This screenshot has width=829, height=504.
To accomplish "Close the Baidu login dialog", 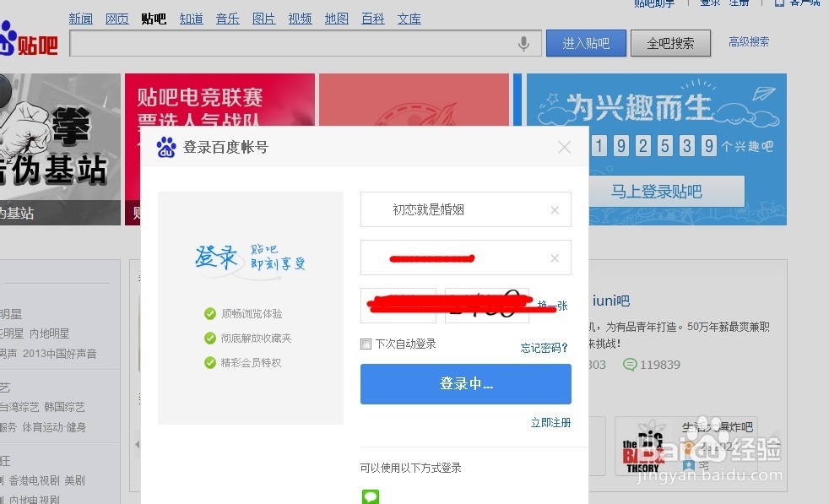I will tap(564, 147).
